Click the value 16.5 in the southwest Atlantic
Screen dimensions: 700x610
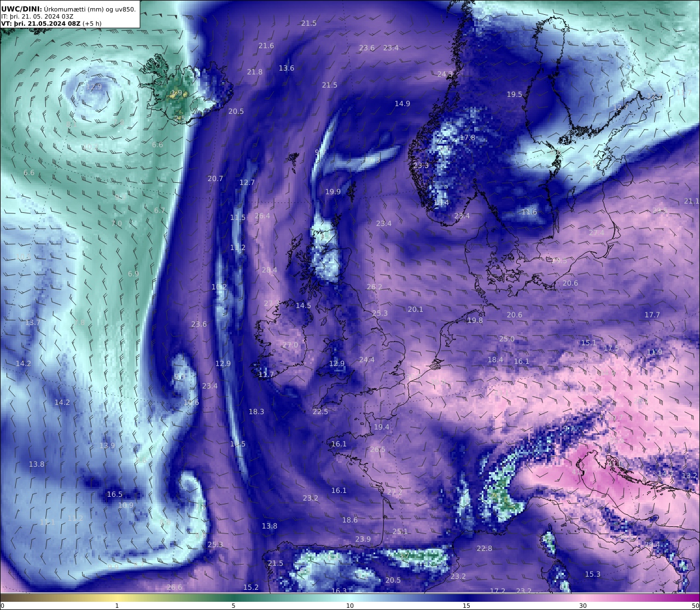[115, 495]
